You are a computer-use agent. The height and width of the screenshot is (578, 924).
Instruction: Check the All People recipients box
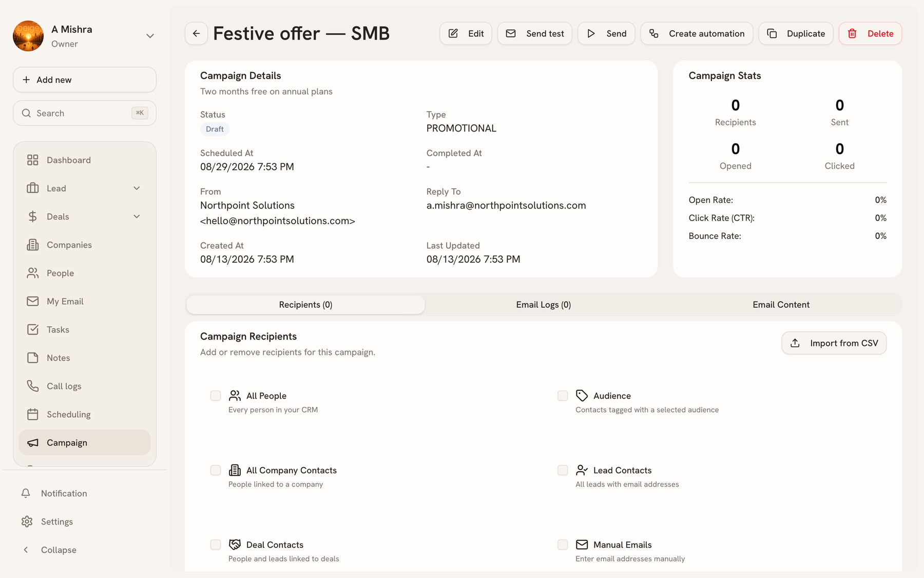point(216,396)
